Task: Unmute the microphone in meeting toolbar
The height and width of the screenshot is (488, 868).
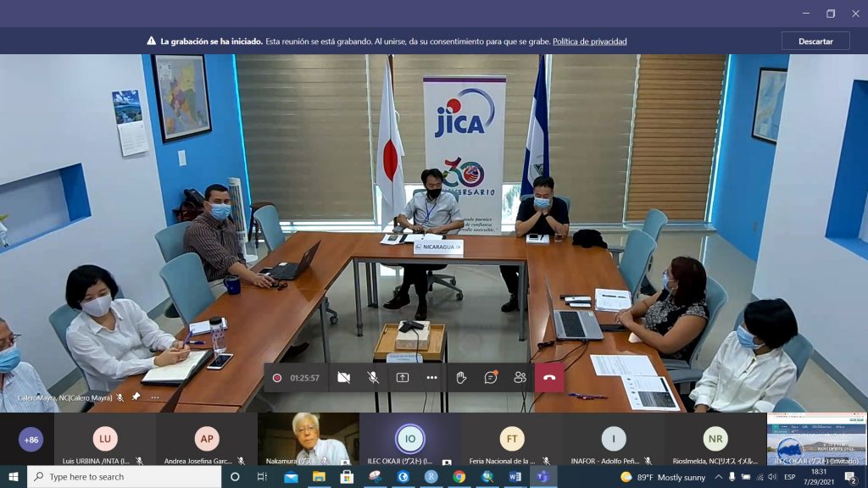Action: (373, 378)
